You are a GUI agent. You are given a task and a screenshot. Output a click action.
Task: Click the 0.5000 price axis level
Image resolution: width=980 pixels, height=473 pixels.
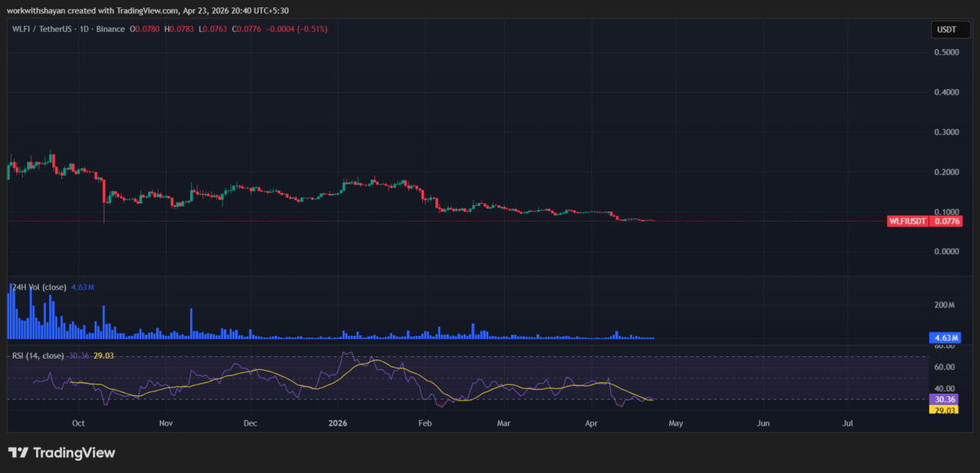point(947,52)
